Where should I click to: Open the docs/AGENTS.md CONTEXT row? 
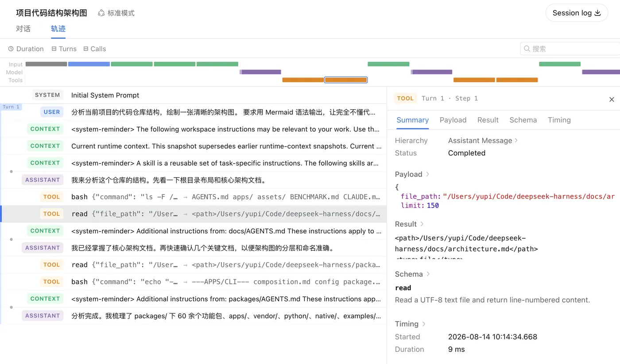pyautogui.click(x=193, y=231)
